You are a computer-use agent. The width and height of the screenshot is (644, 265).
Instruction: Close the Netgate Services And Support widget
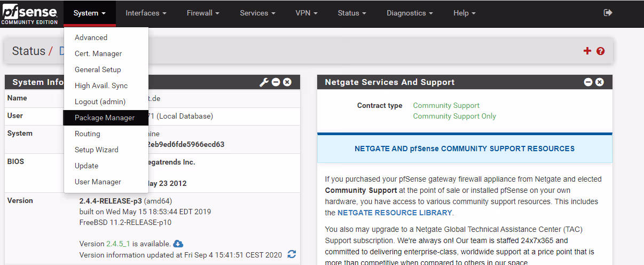[x=600, y=82]
